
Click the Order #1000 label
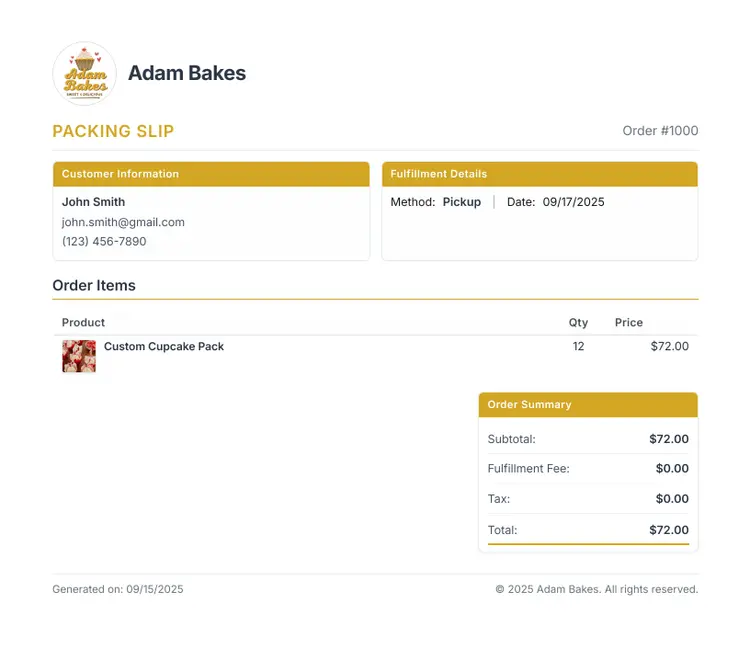coord(660,131)
